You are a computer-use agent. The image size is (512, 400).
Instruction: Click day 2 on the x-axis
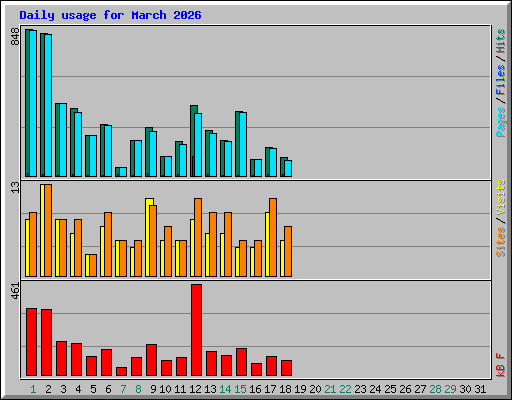click(48, 389)
